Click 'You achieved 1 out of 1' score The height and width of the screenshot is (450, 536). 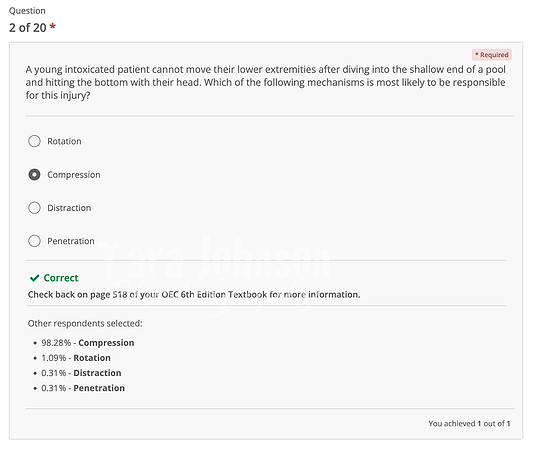click(x=469, y=423)
